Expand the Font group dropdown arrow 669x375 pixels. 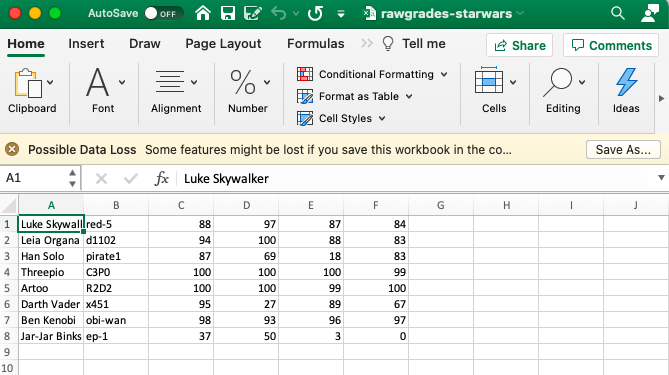click(x=122, y=82)
